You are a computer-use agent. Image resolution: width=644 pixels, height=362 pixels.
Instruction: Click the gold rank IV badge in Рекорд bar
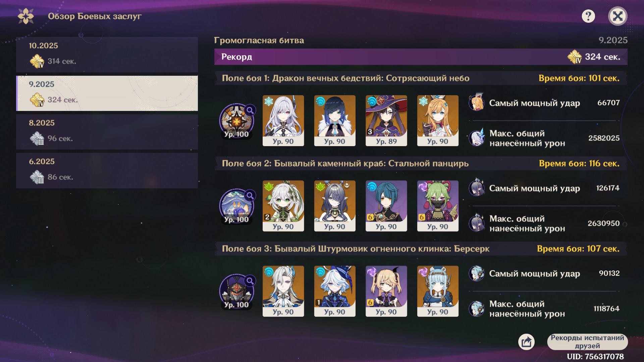(x=574, y=57)
